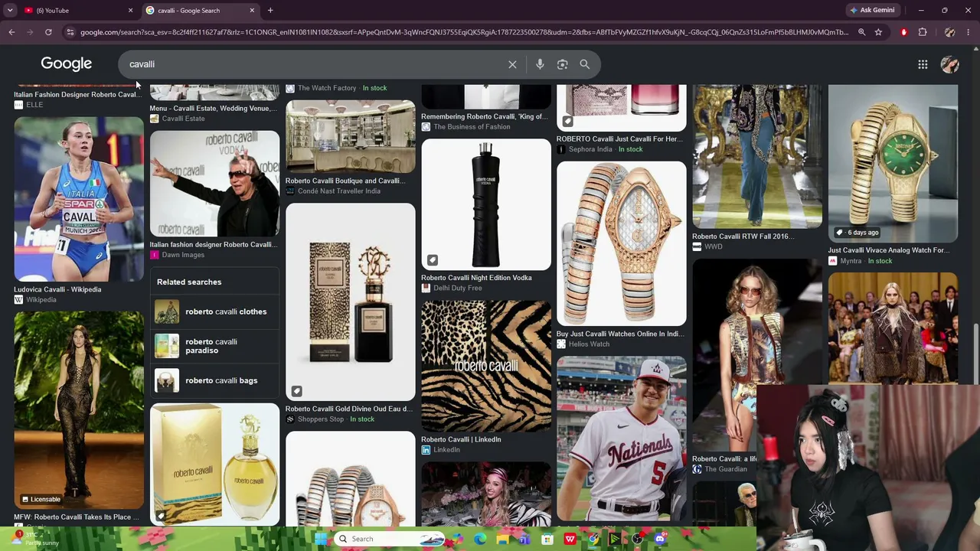Close the cavalli Google Search tab
The width and height of the screenshot is (980, 551).
pyautogui.click(x=252, y=10)
